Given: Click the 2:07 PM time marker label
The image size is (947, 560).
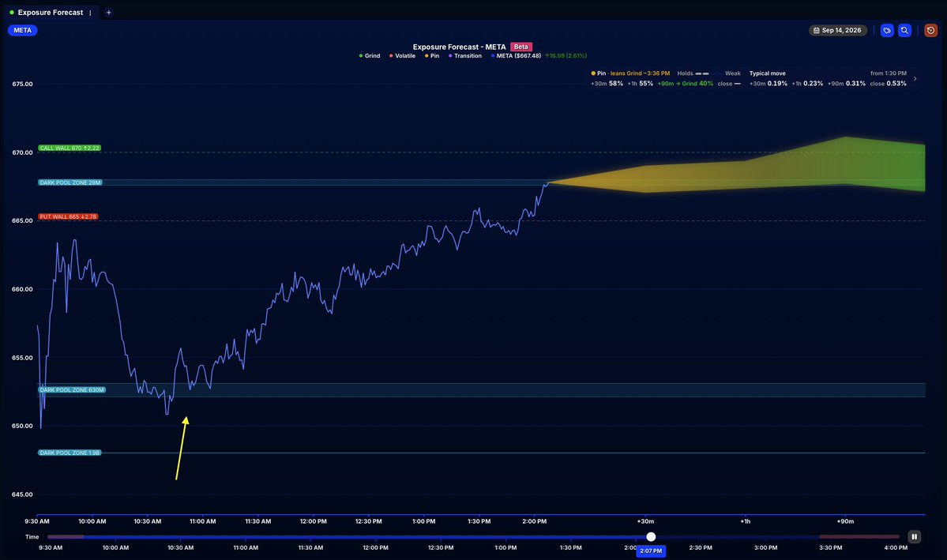Looking at the screenshot, I should (x=651, y=551).
